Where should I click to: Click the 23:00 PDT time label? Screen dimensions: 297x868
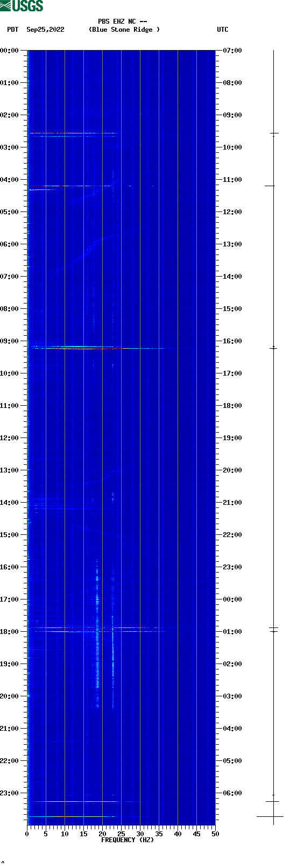pyautogui.click(x=9, y=793)
